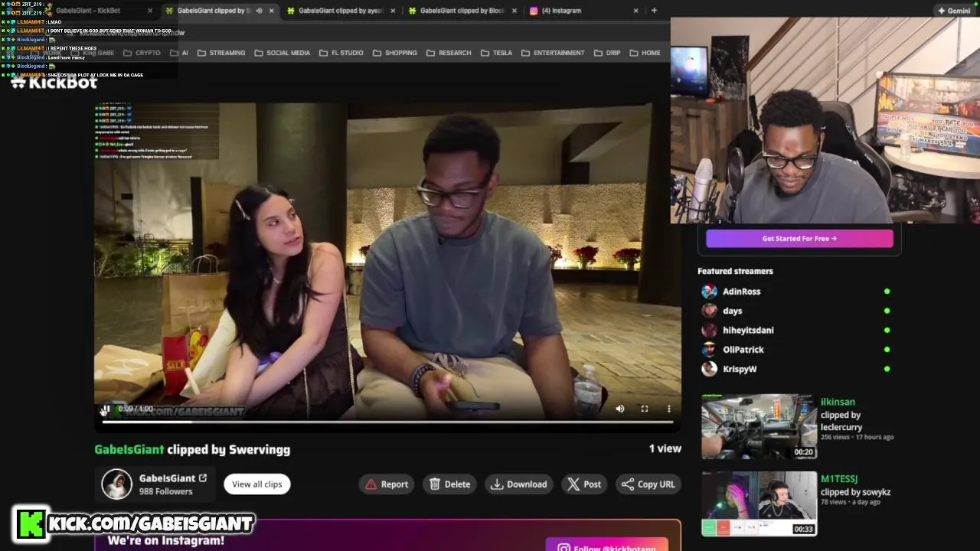
Task: Mute the clip using the speaker icon
Action: point(620,409)
